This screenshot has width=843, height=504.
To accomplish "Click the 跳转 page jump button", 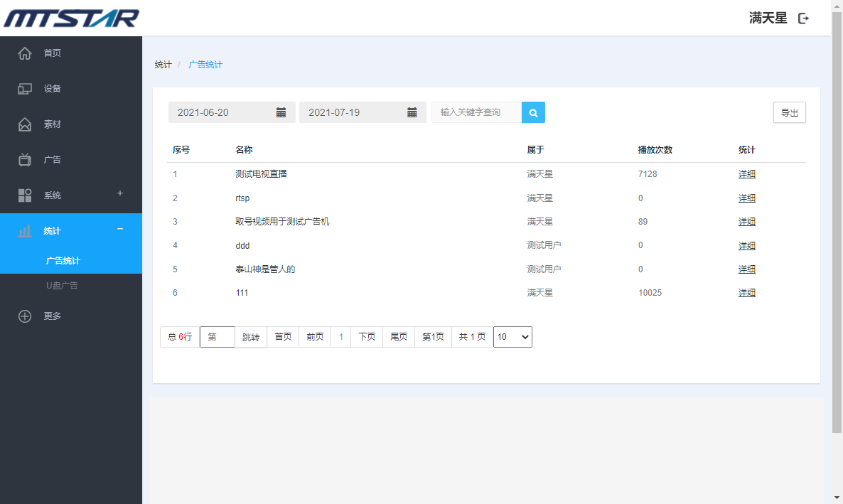I will (251, 338).
